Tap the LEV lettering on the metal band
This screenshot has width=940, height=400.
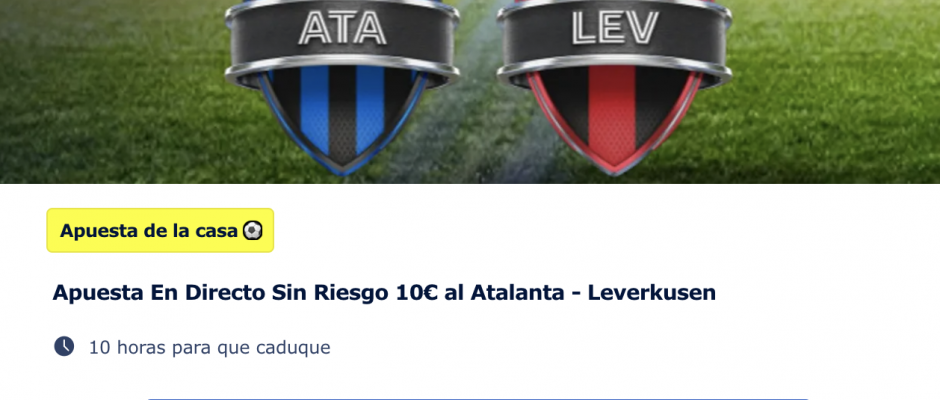point(614,28)
